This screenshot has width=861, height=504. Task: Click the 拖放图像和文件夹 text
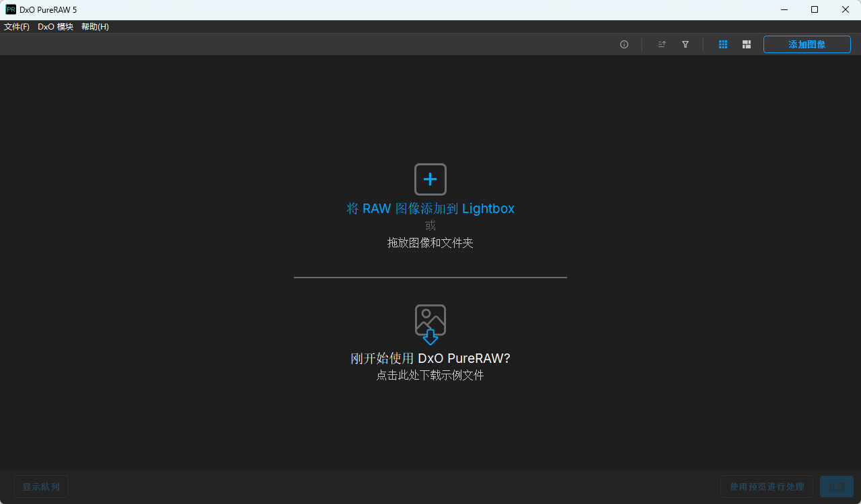coord(430,243)
